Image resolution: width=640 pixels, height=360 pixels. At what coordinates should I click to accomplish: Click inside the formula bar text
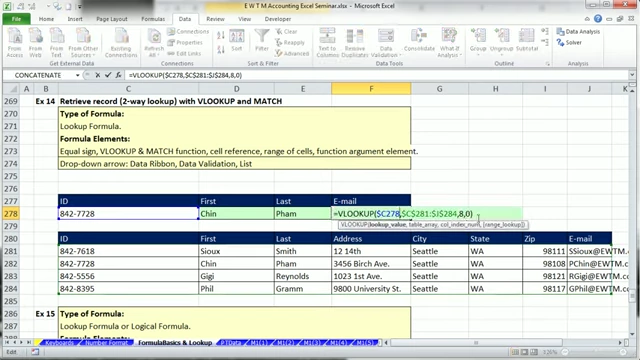click(x=186, y=75)
